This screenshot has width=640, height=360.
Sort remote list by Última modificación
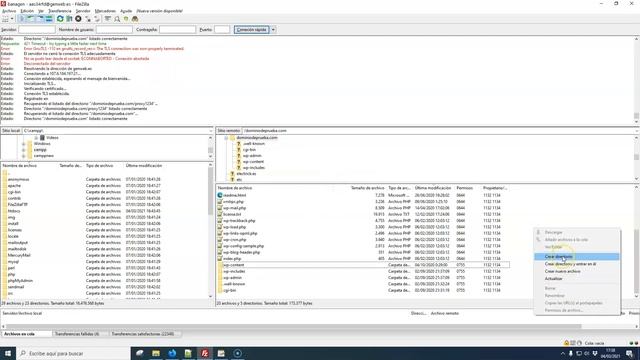[433, 188]
